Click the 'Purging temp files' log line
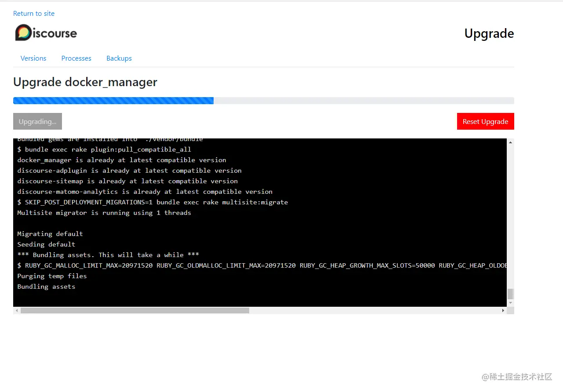This screenshot has height=392, width=563. click(x=52, y=276)
